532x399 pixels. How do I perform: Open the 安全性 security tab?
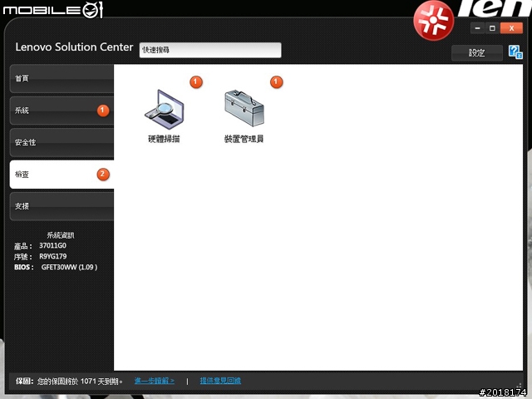tap(62, 142)
